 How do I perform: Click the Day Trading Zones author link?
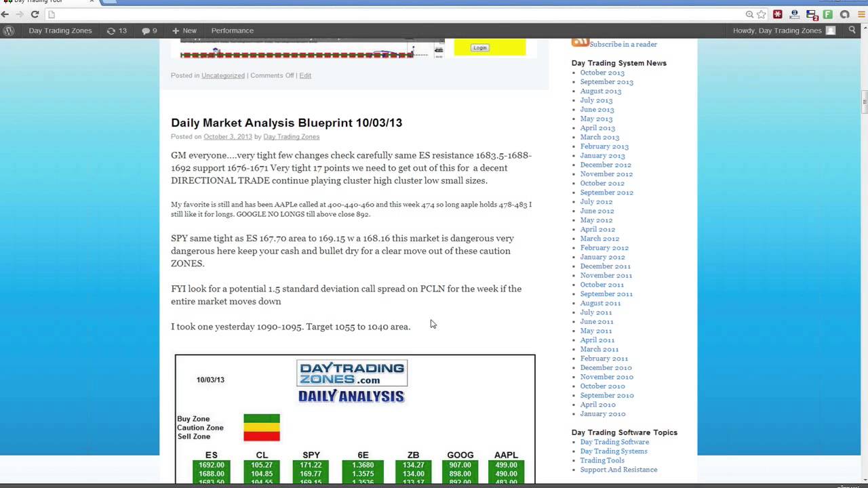coord(291,137)
